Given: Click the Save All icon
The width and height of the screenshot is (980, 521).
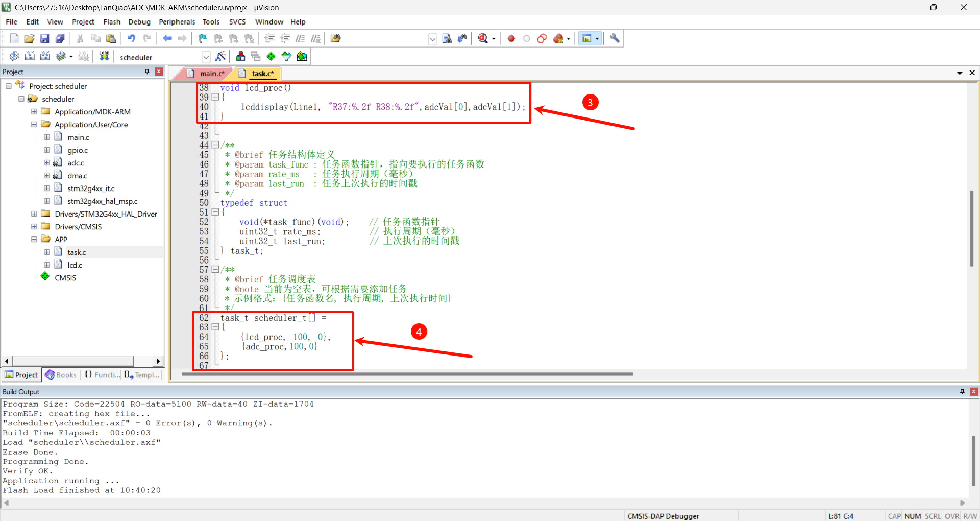Looking at the screenshot, I should (x=60, y=38).
